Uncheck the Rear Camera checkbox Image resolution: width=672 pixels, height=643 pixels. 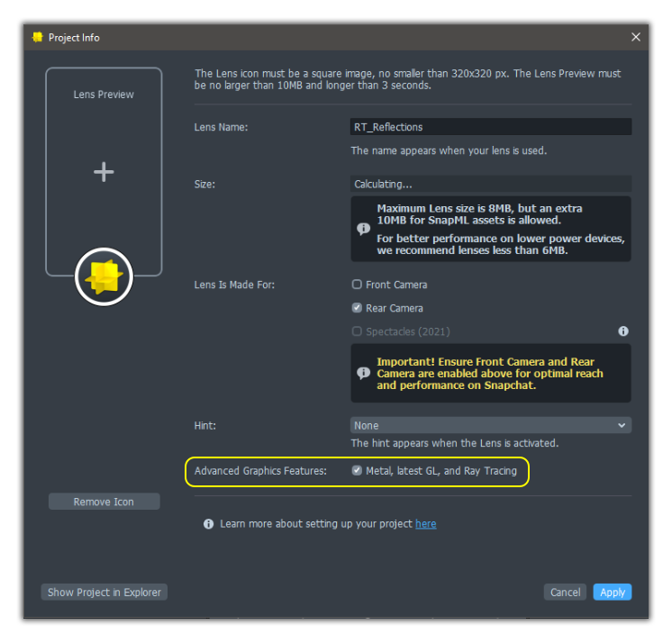357,308
